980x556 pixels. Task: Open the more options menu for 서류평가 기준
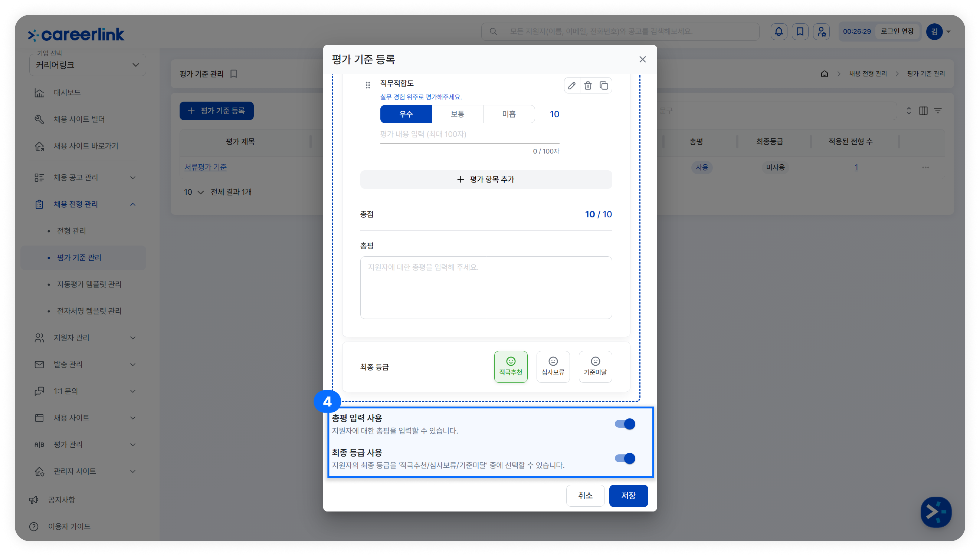925,167
